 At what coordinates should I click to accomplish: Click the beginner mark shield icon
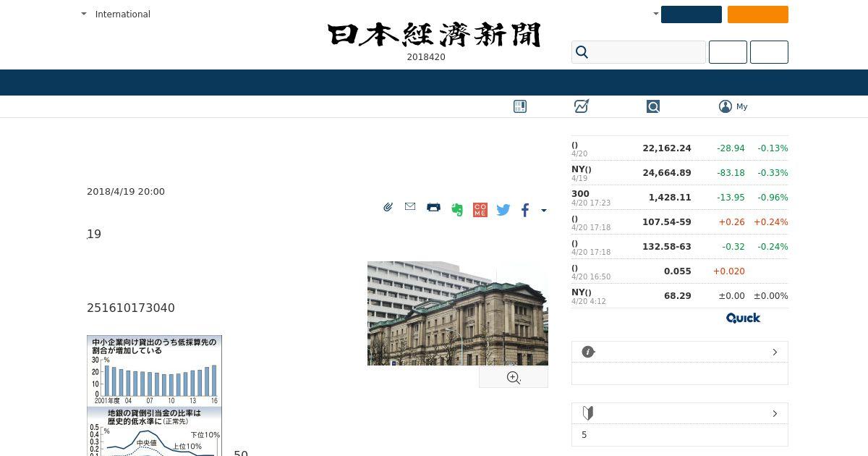pos(588,413)
